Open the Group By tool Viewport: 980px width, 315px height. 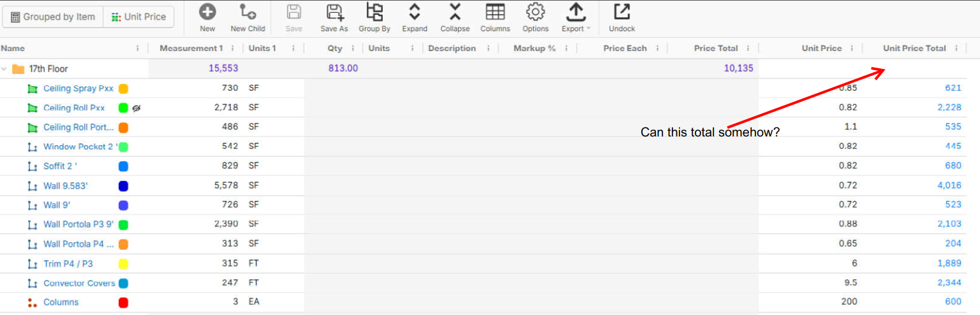click(375, 12)
